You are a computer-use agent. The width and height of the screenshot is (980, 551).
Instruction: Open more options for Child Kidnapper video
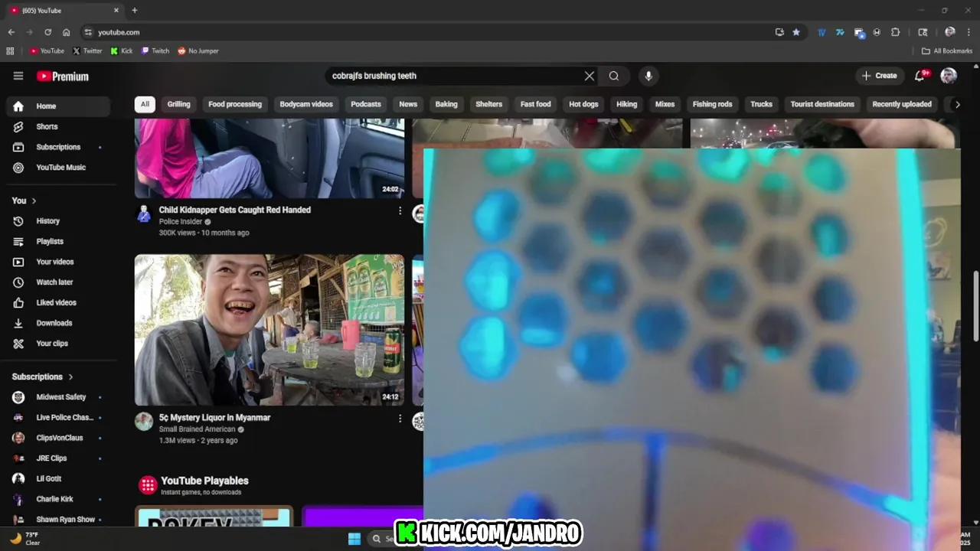pos(400,210)
